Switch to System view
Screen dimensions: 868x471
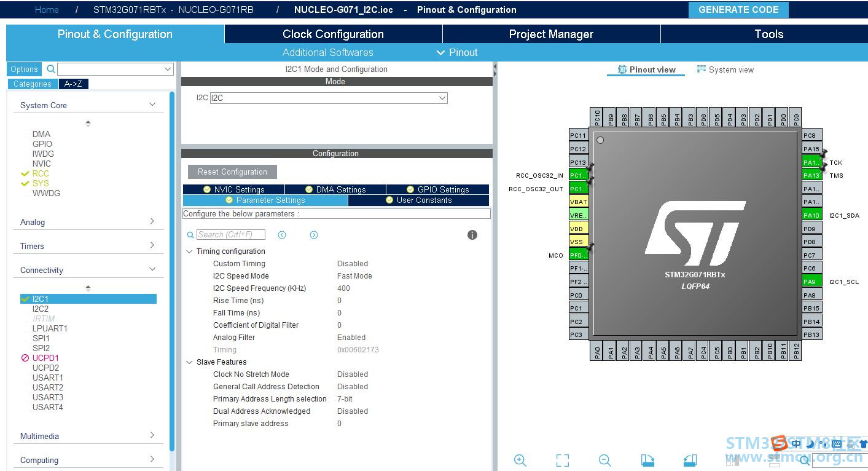pyautogui.click(x=725, y=69)
